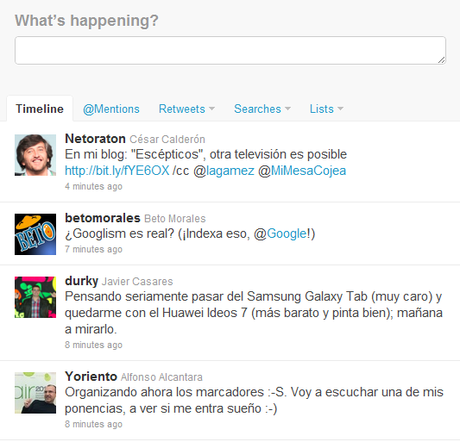Click the tweet 'Organizando ahora los marcadores'
This screenshot has width=460, height=442.
coord(254,400)
